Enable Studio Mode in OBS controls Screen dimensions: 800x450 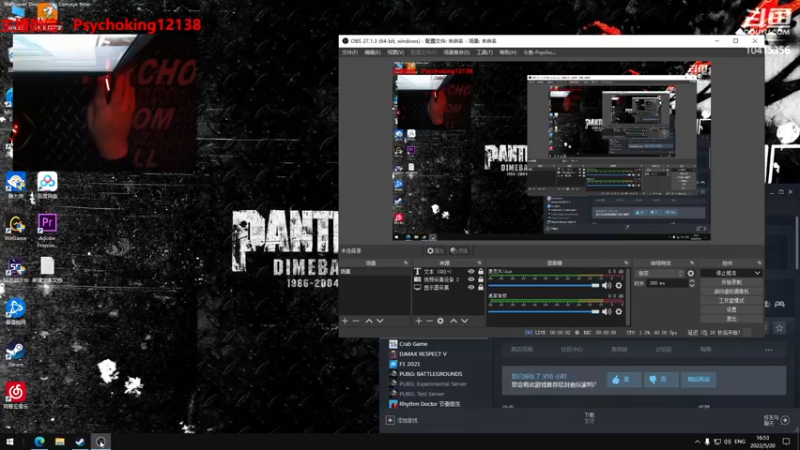[731, 301]
